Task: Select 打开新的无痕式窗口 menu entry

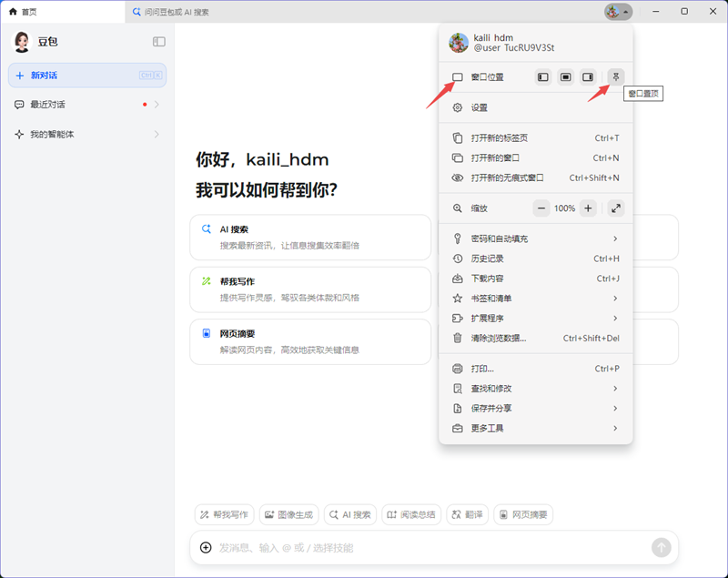Action: 510,177
